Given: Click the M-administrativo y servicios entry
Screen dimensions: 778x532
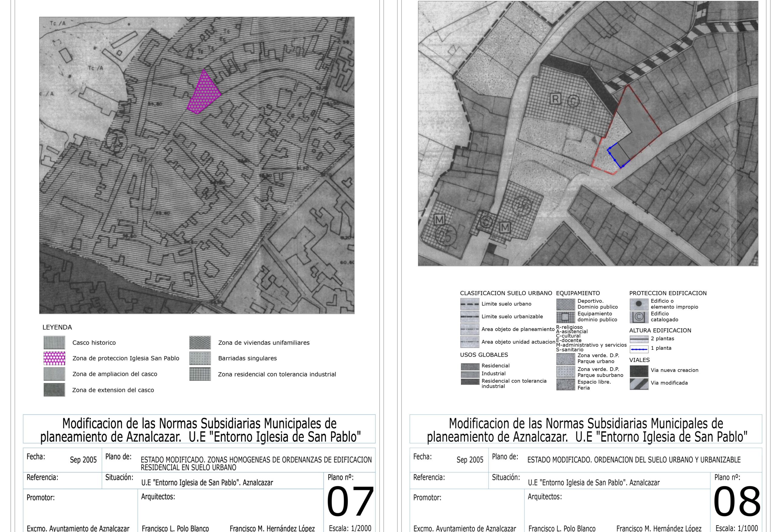Looking at the screenshot, I should click(x=591, y=345).
